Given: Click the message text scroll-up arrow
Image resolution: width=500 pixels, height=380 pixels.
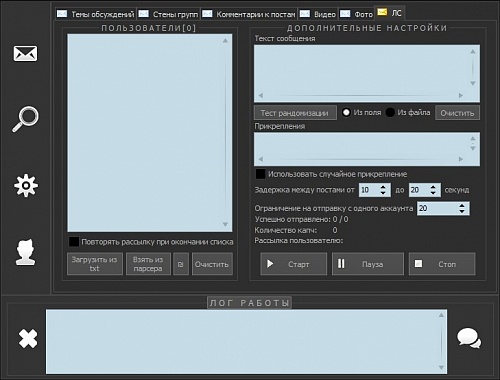Looking at the screenshot, I should point(473,51).
